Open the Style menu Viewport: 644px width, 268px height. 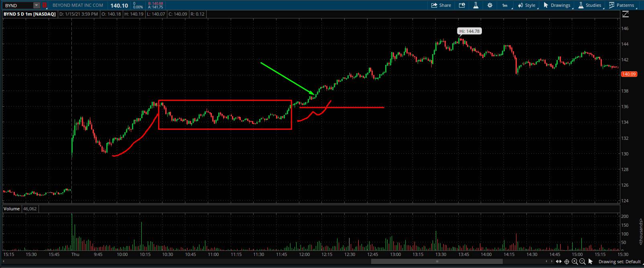coord(526,5)
